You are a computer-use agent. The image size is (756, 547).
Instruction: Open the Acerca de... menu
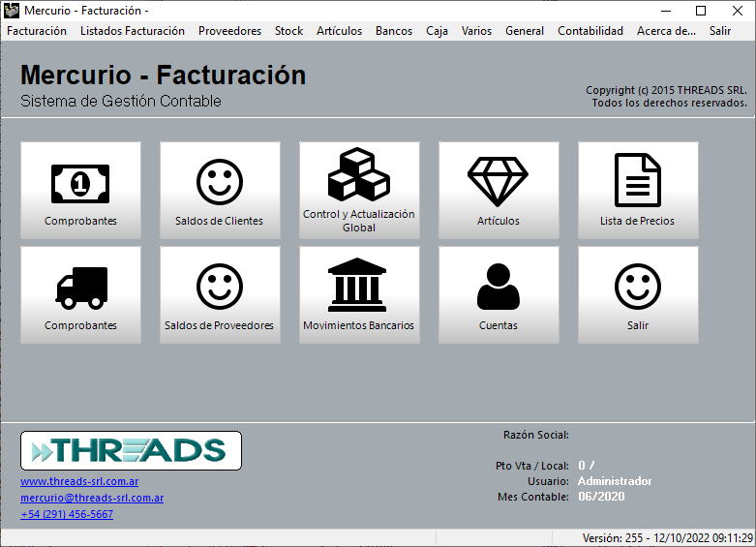pyautogui.click(x=666, y=31)
